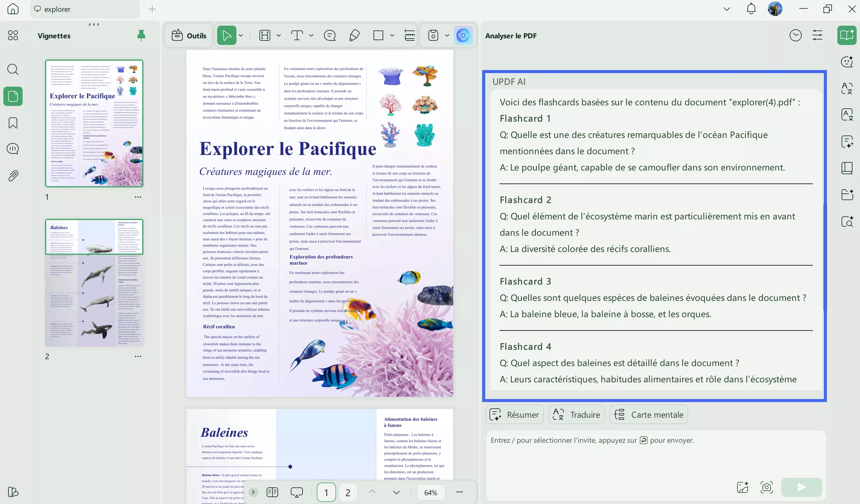This screenshot has width=860, height=504.
Task: Open the attachments paperclip panel
Action: 13,175
